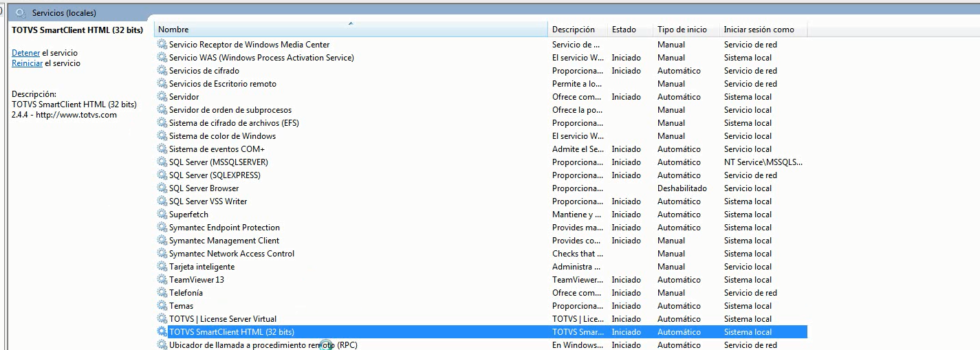Select Servicios de Escritorio remoto name
Screen dimensions: 980x350
223,84
